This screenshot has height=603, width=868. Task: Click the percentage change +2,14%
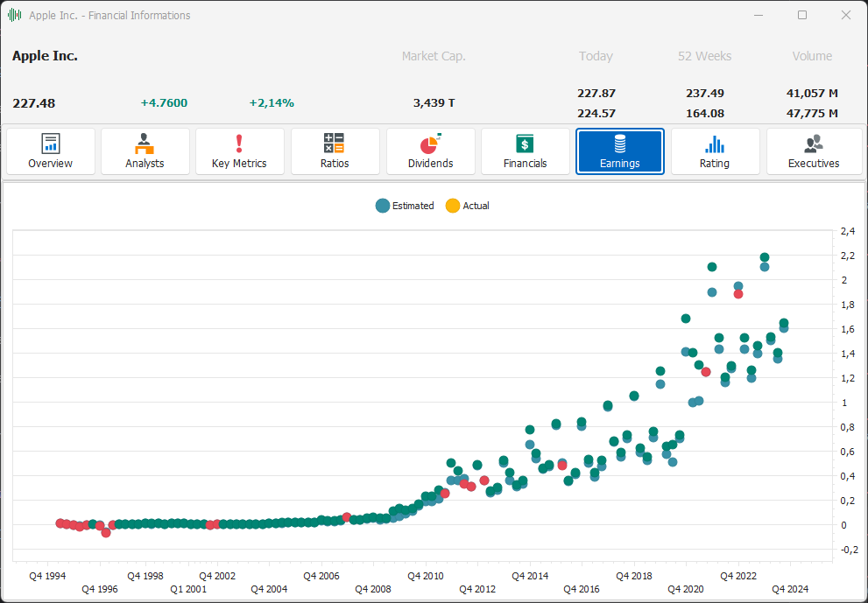pos(272,103)
